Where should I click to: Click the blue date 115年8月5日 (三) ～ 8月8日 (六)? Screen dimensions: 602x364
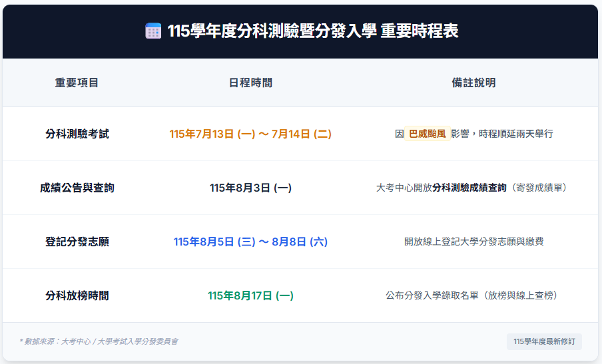(250, 242)
